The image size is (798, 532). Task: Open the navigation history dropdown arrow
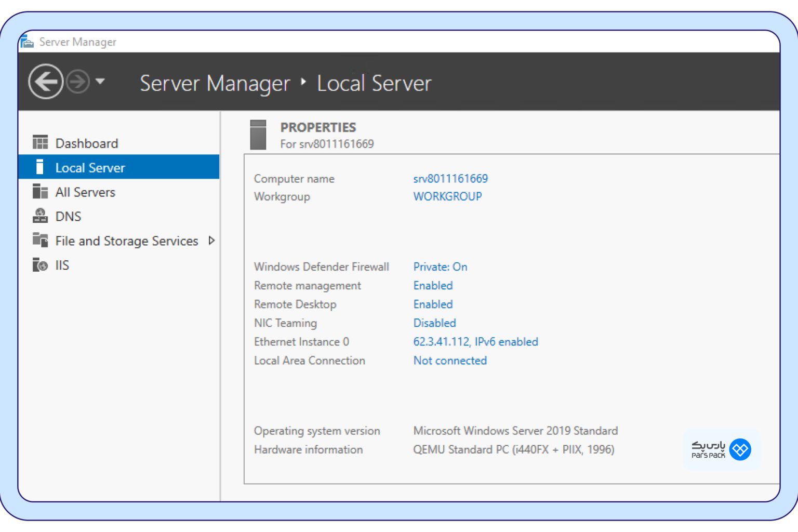102,82
